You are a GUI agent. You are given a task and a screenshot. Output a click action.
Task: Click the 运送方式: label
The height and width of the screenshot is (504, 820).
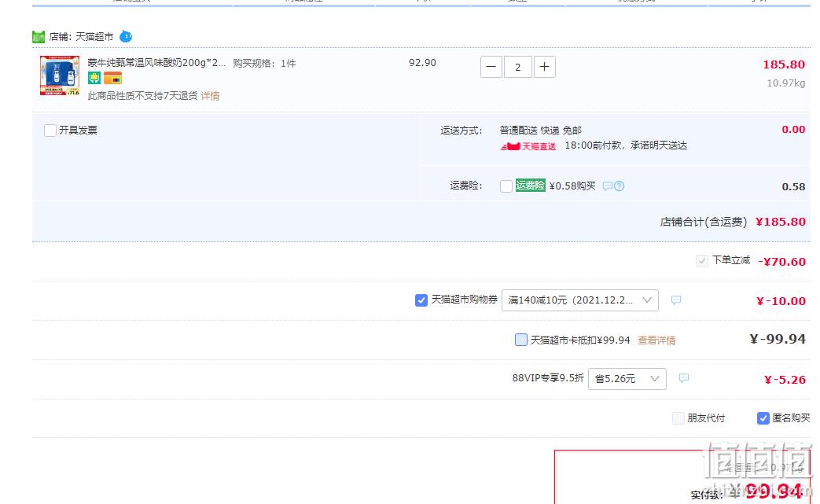pyautogui.click(x=461, y=131)
